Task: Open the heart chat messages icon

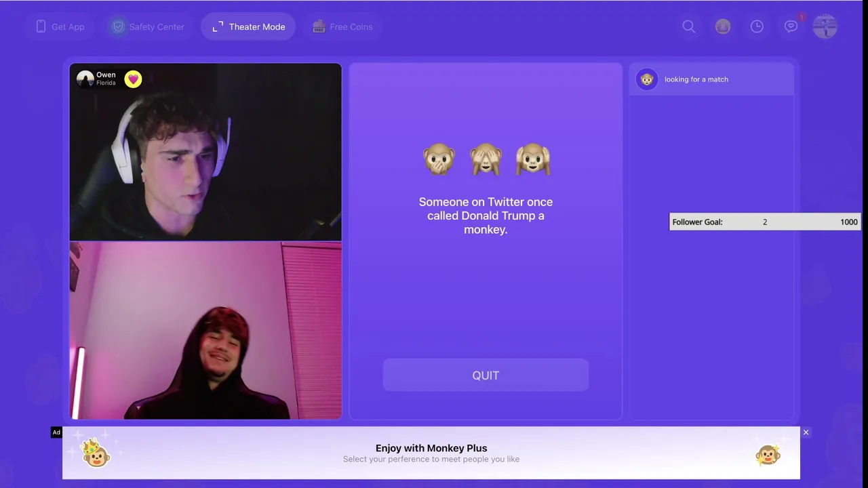Action: click(791, 26)
